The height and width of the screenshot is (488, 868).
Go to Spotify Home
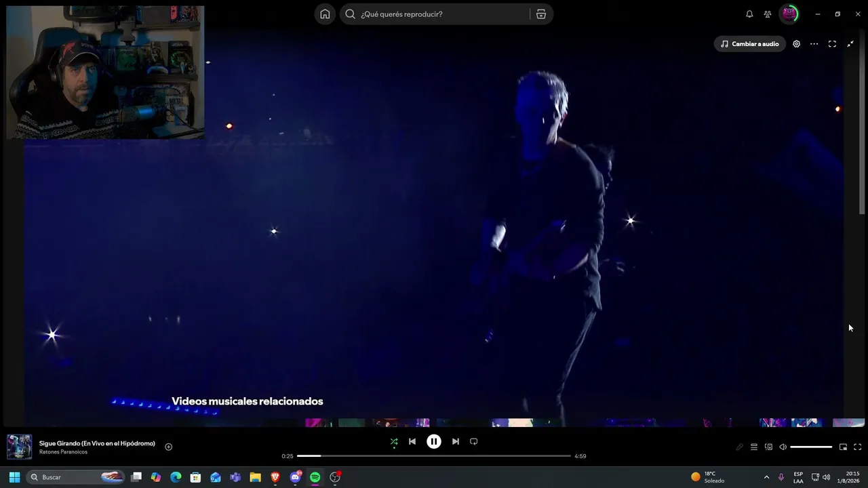[x=325, y=14]
